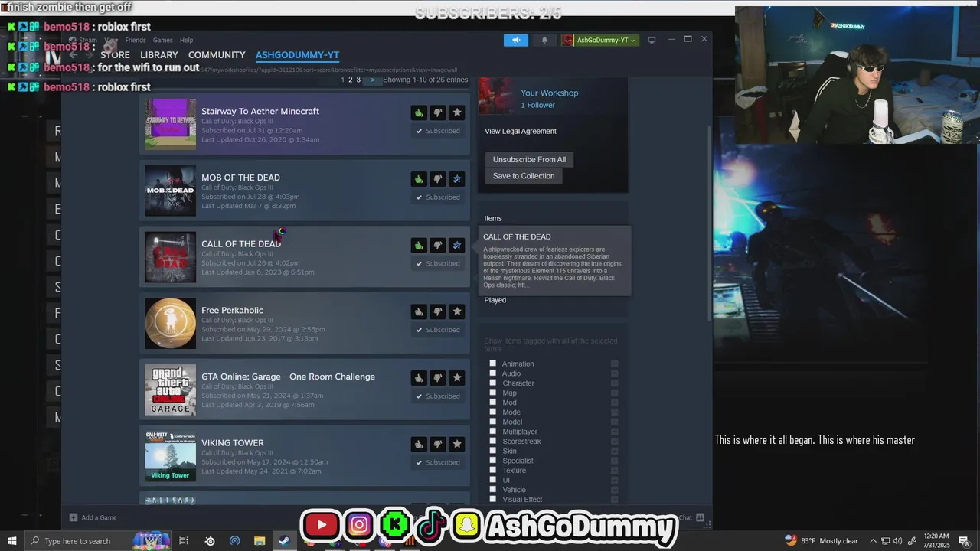Thumbs up MOB OF THE DEAD

click(419, 179)
